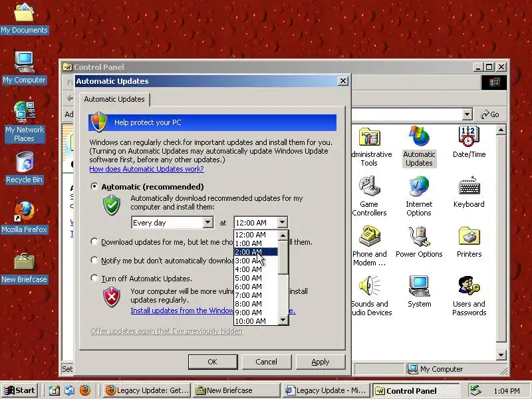The height and width of the screenshot is (399, 532).
Task: Click the Go button in Control Panel
Action: tap(490, 114)
